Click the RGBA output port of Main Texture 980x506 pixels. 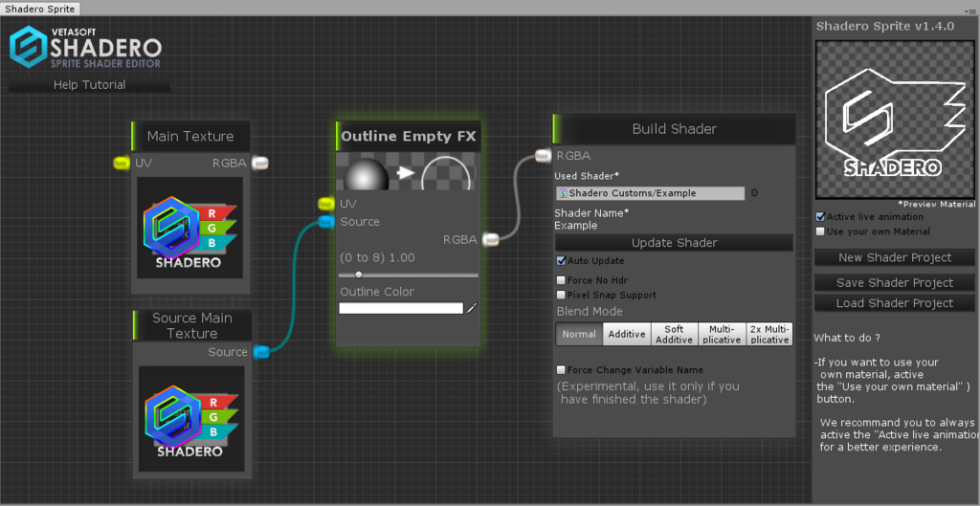pos(260,163)
